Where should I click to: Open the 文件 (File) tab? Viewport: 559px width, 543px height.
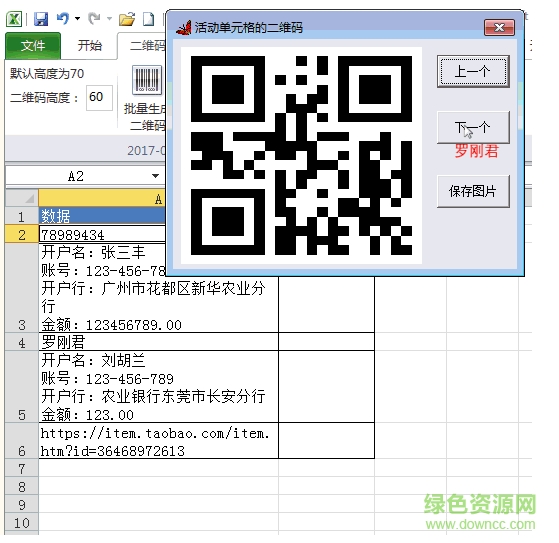33,46
